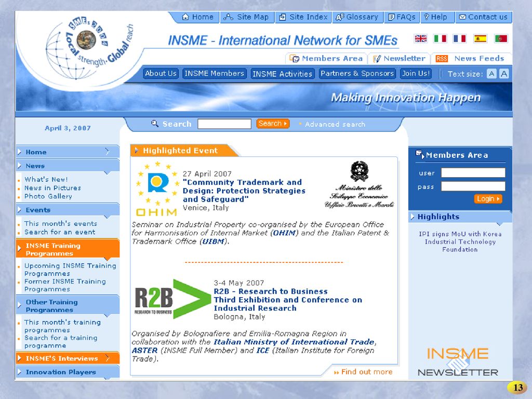532x399 pixels.
Task: Open R2B Research to Business event title
Action: coord(288,300)
